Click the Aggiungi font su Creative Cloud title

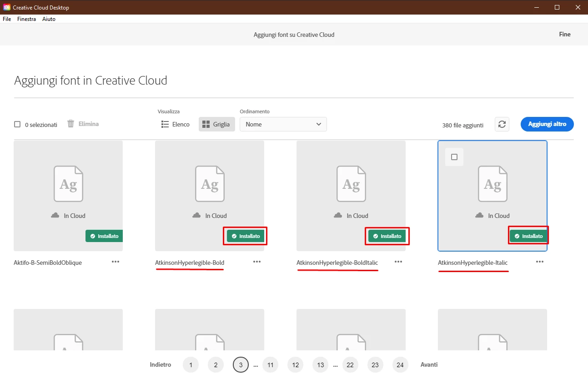point(294,35)
